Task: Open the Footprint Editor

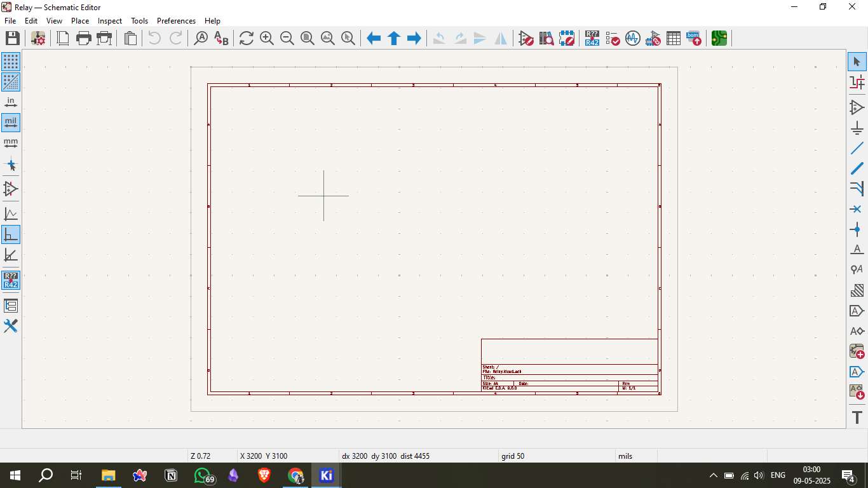Action: coord(567,38)
